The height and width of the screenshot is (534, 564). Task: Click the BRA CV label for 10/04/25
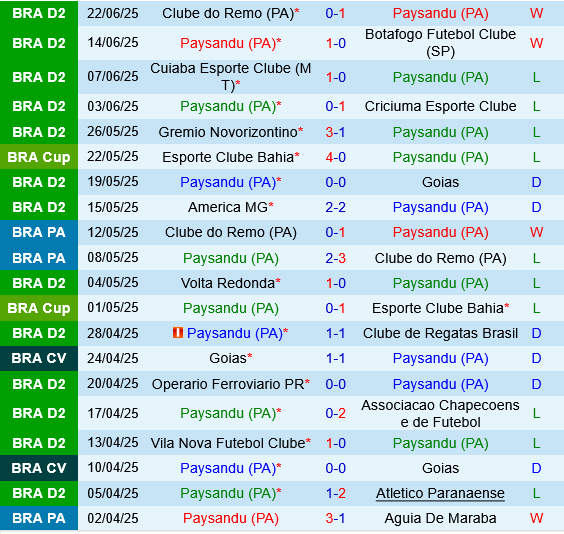click(x=39, y=468)
